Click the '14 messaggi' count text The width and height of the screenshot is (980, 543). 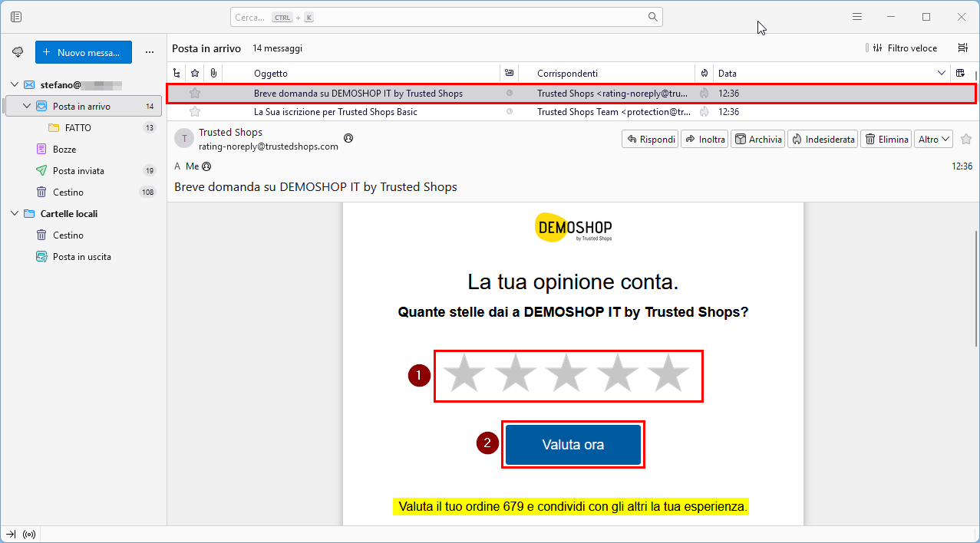277,48
